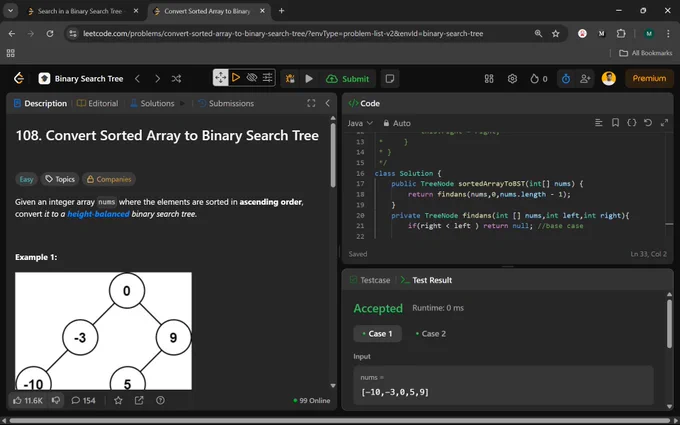Open LeetCode settings gear

coord(512,78)
